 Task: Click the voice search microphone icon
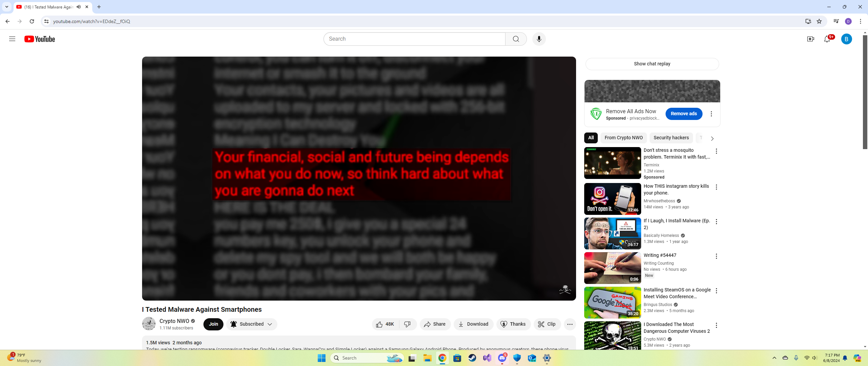point(539,39)
